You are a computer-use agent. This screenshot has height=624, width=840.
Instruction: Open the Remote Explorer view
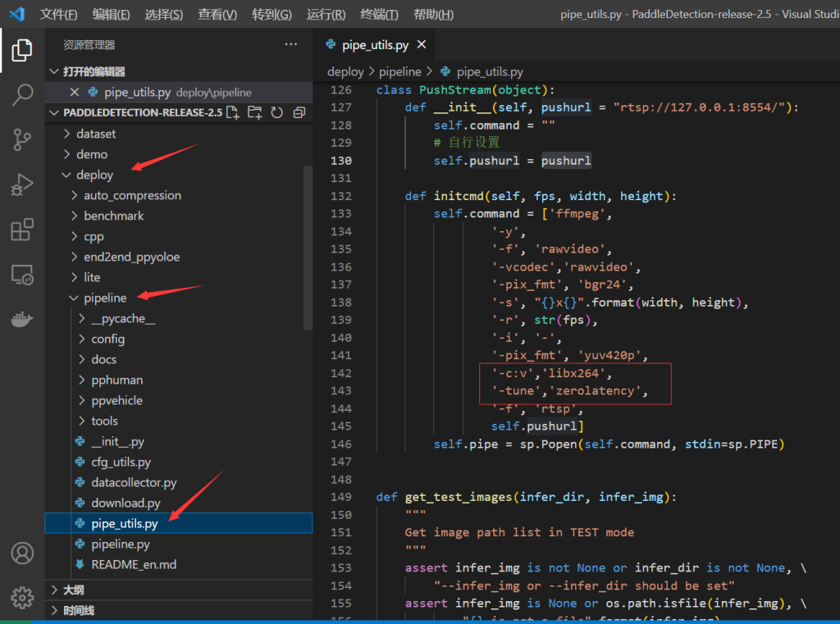pos(22,276)
